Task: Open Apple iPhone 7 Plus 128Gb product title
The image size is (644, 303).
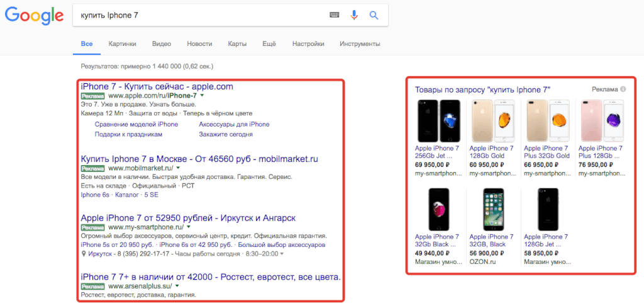Action: point(601,152)
